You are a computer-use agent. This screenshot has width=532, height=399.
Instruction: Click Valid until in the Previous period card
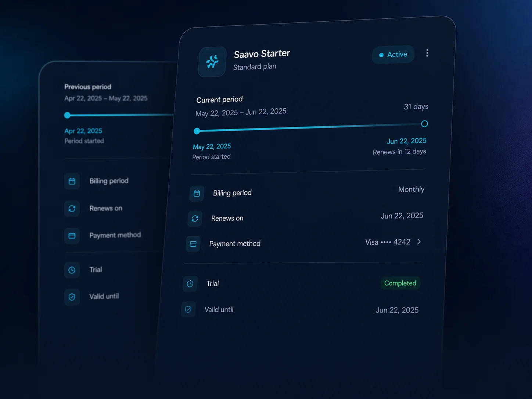coord(104,296)
